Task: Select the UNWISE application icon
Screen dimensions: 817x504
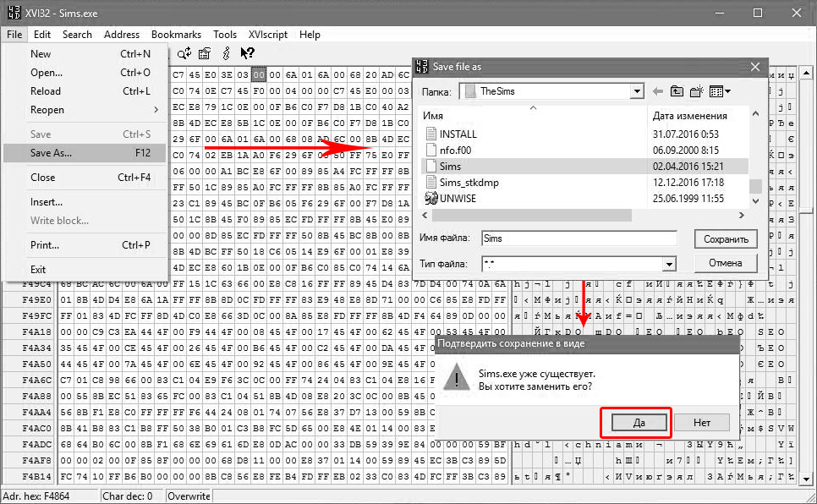Action: (430, 198)
